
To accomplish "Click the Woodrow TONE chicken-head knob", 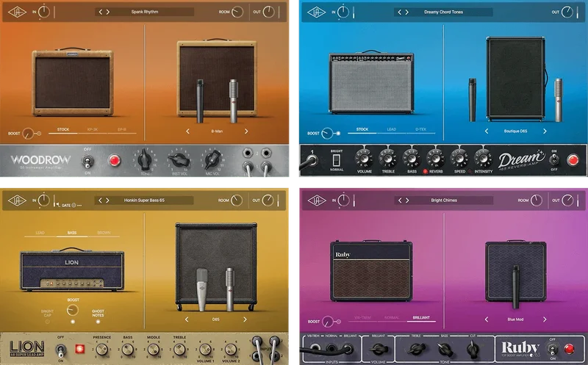I will coord(145,160).
